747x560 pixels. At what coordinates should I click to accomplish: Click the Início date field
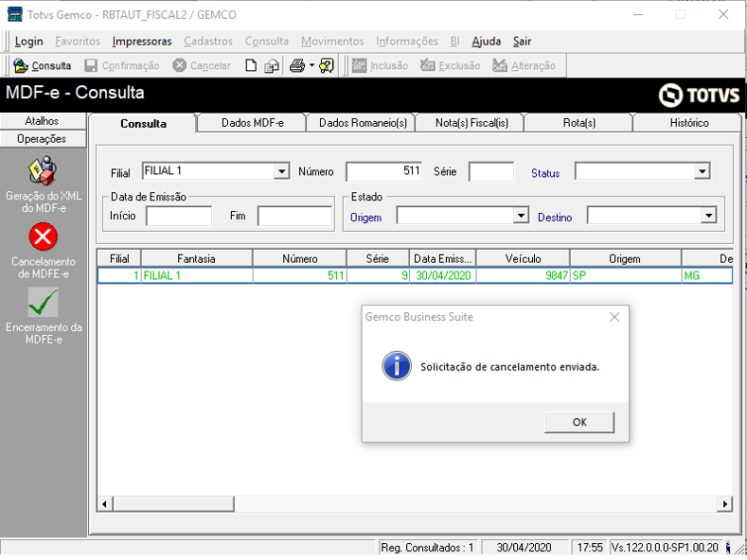179,217
